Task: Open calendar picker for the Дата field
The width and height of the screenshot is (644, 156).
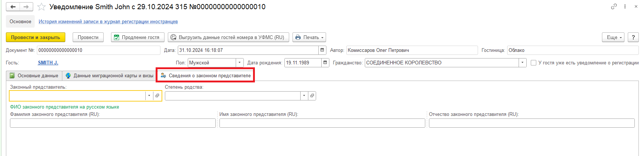Action: coord(322,50)
